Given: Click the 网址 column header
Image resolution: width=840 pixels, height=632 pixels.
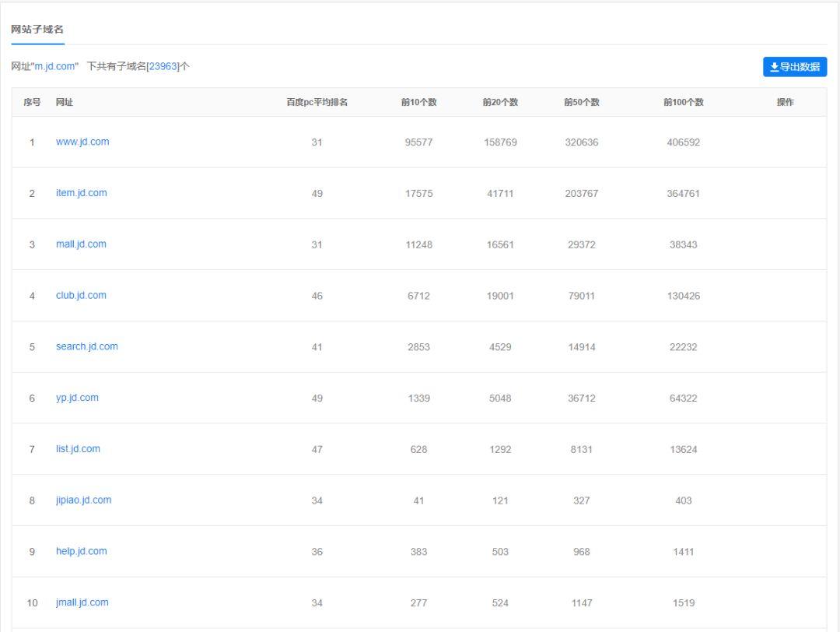Looking at the screenshot, I should click(x=65, y=102).
